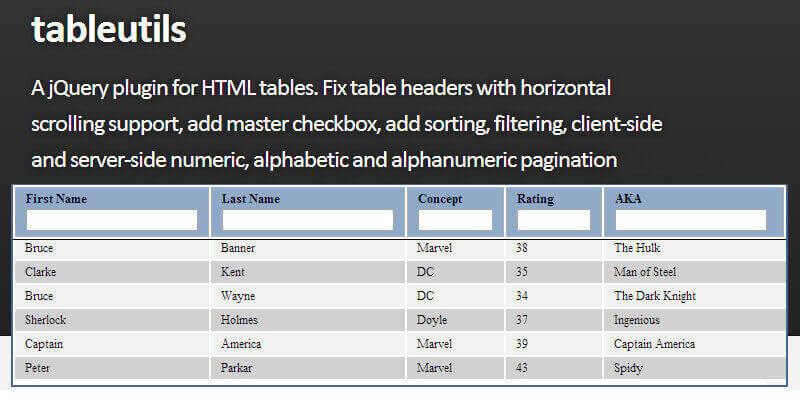Select the Spidy cell

pyautogui.click(x=629, y=368)
